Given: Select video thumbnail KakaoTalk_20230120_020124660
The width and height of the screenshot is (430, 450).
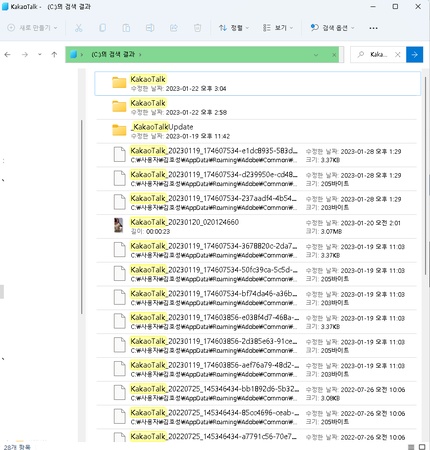Looking at the screenshot, I should click(118, 225).
